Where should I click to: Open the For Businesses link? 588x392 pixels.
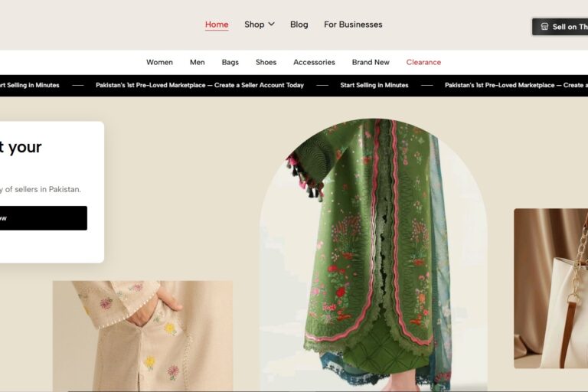(353, 24)
